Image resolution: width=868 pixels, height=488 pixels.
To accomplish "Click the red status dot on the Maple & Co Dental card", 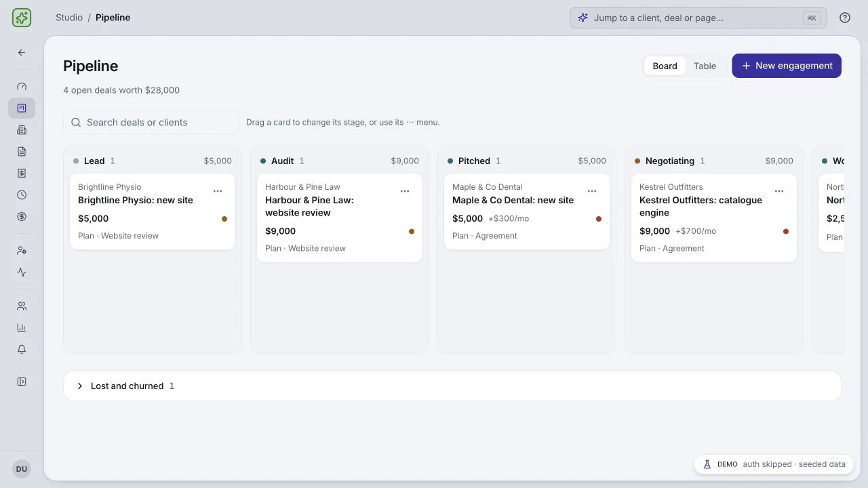I will tap(599, 219).
